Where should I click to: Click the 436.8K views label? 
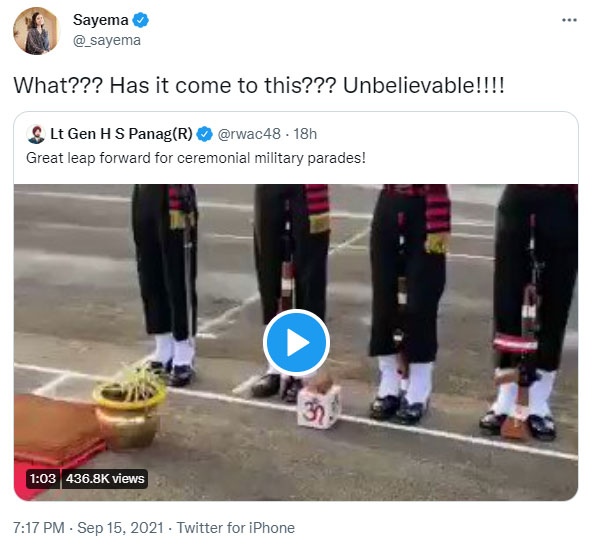pyautogui.click(x=105, y=479)
